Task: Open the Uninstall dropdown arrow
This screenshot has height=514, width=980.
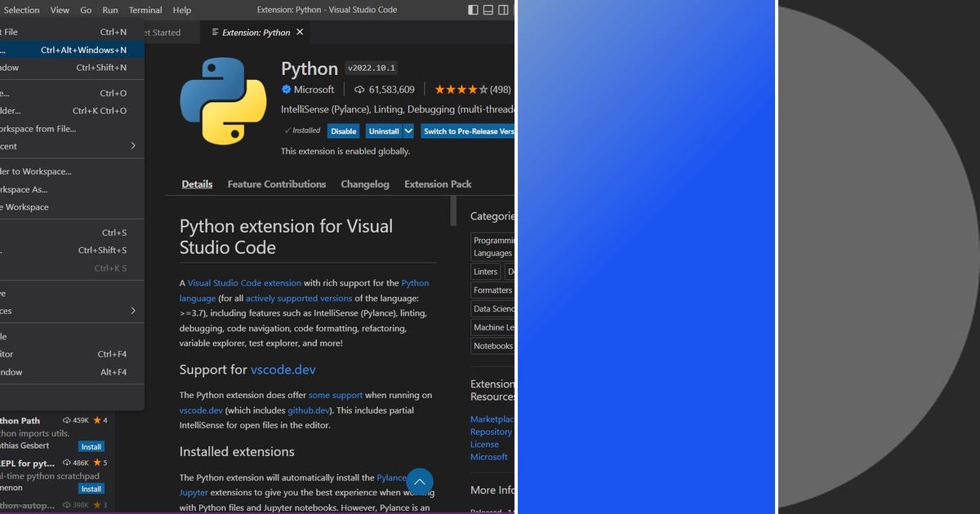Action: pyautogui.click(x=408, y=131)
